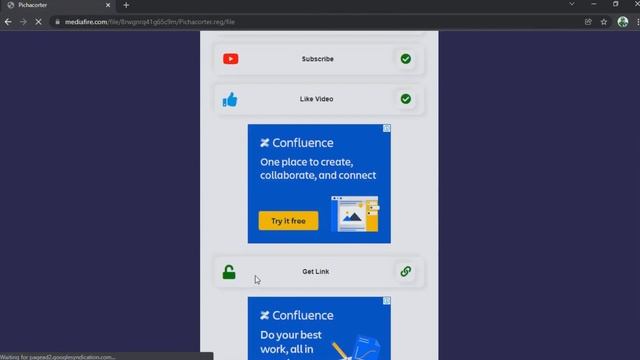Open a new browser tab

click(x=126, y=5)
